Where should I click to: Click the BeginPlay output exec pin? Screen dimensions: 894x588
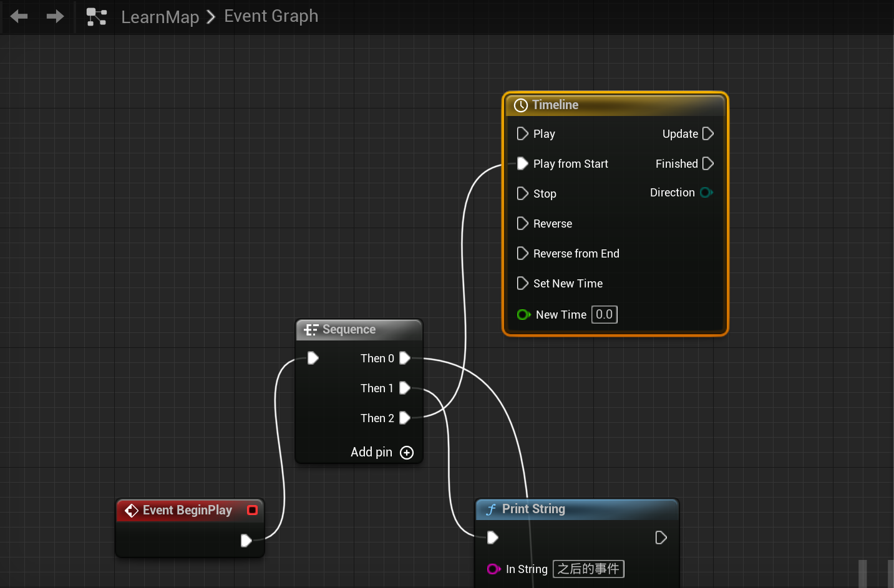point(246,540)
